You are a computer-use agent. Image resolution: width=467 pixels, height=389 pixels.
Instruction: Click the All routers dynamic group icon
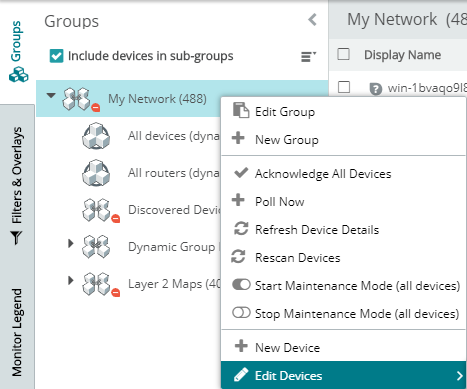pyautogui.click(x=96, y=173)
